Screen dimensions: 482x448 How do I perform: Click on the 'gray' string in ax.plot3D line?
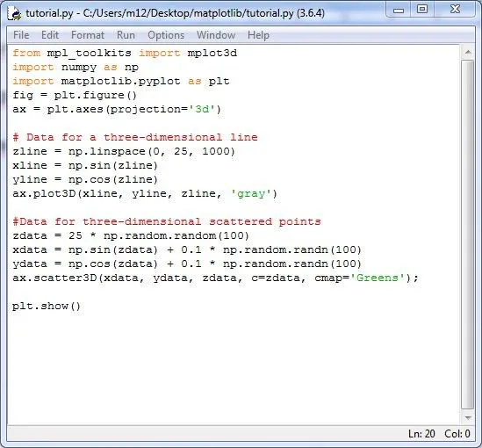[x=251, y=194]
